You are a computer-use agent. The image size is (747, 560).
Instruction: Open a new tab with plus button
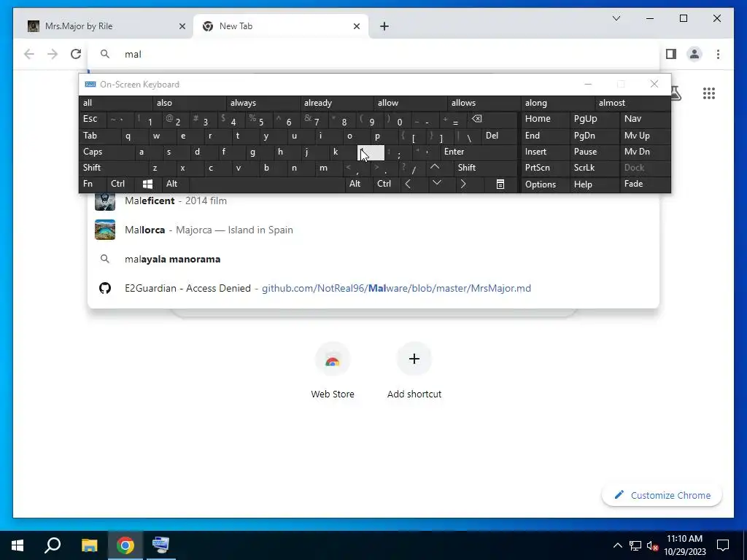point(384,26)
